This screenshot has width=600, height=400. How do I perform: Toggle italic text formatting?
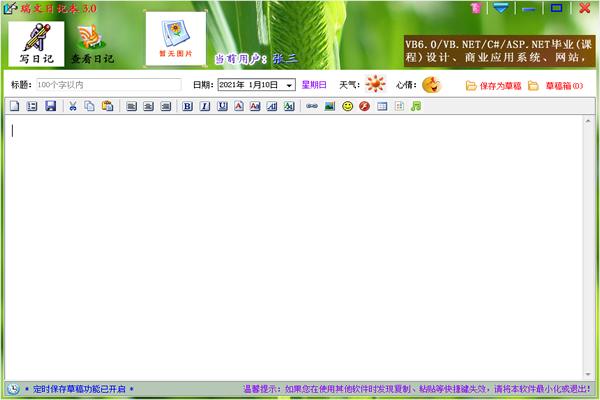204,106
